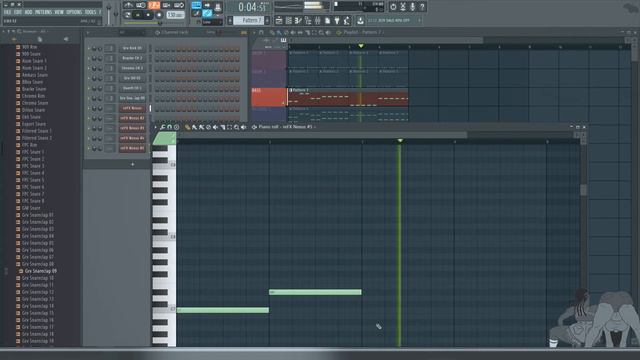
Task: Toggle pattern/song mode switch
Action: pos(128,15)
